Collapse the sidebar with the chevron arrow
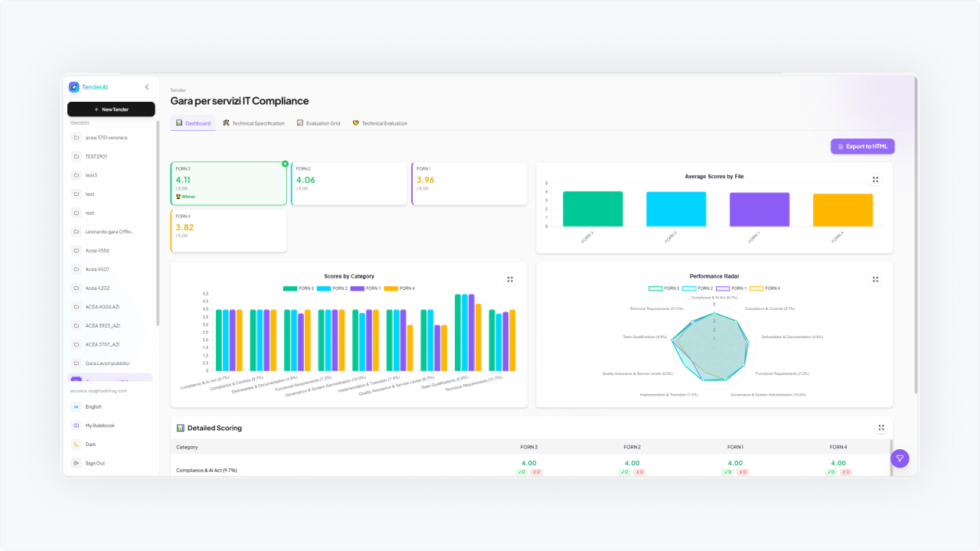The height and width of the screenshot is (551, 980). pyautogui.click(x=147, y=87)
